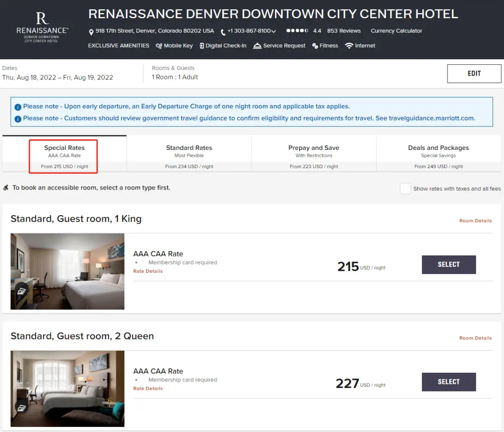Image resolution: width=504 pixels, height=432 pixels.
Task: Click the map pin address icon
Action: pyautogui.click(x=91, y=32)
